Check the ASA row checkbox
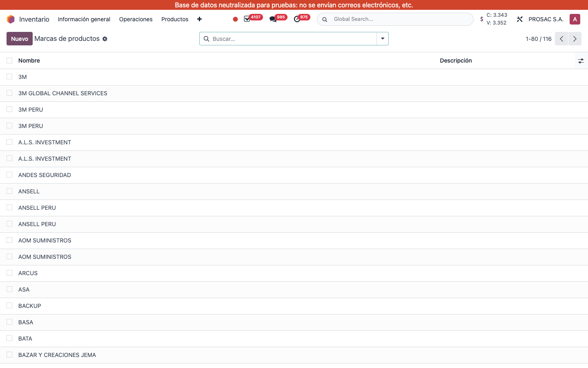The height and width of the screenshot is (368, 588). 9,289
